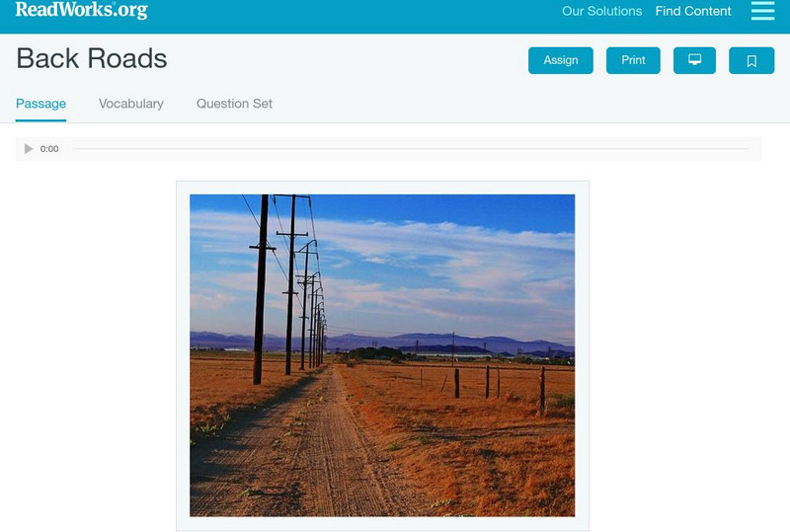Click the nearest utility pole in photo
790x532 pixels.
point(261,289)
